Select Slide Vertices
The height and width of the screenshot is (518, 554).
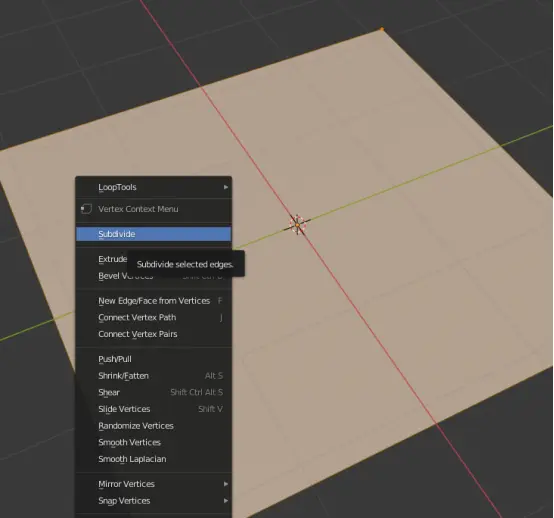[x=154, y=409]
